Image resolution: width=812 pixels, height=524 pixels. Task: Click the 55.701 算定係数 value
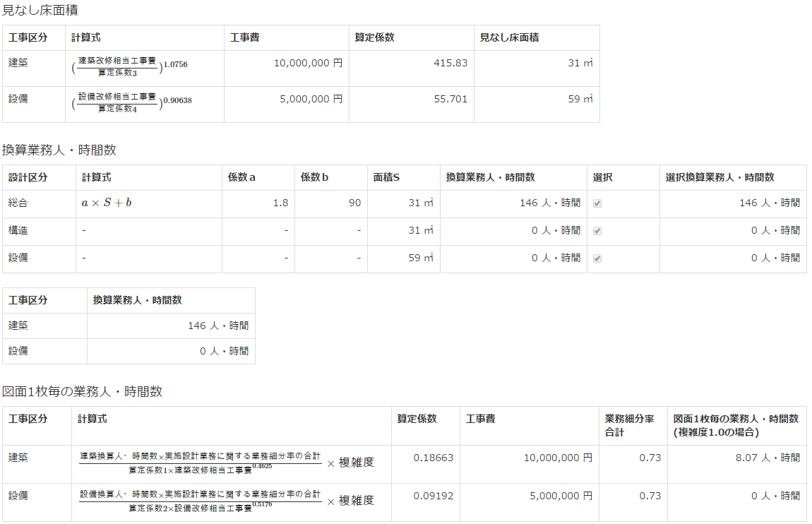click(450, 99)
